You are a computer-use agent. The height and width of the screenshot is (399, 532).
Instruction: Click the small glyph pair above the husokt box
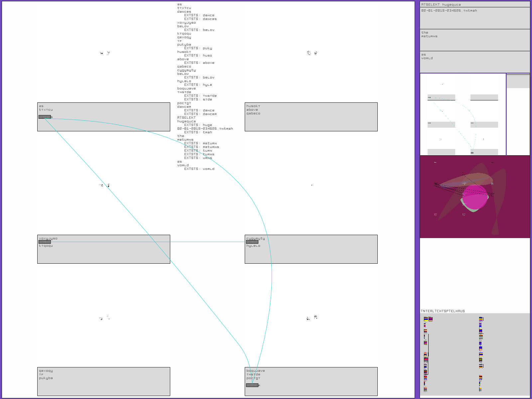(x=312, y=53)
